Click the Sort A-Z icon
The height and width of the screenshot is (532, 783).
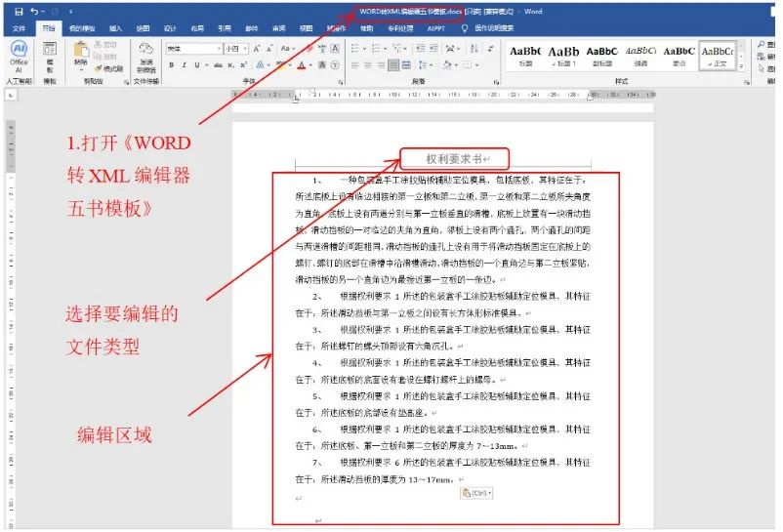pos(474,49)
